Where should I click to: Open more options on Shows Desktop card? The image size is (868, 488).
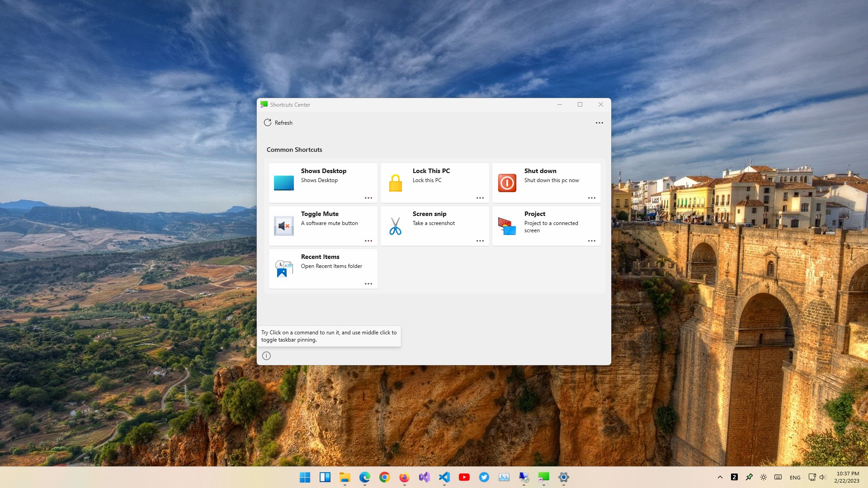click(x=368, y=198)
